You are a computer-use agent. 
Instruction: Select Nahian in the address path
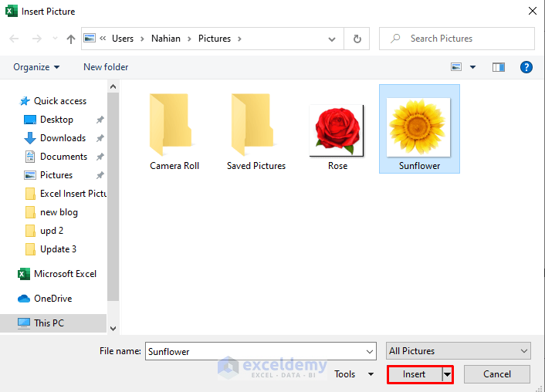(166, 39)
